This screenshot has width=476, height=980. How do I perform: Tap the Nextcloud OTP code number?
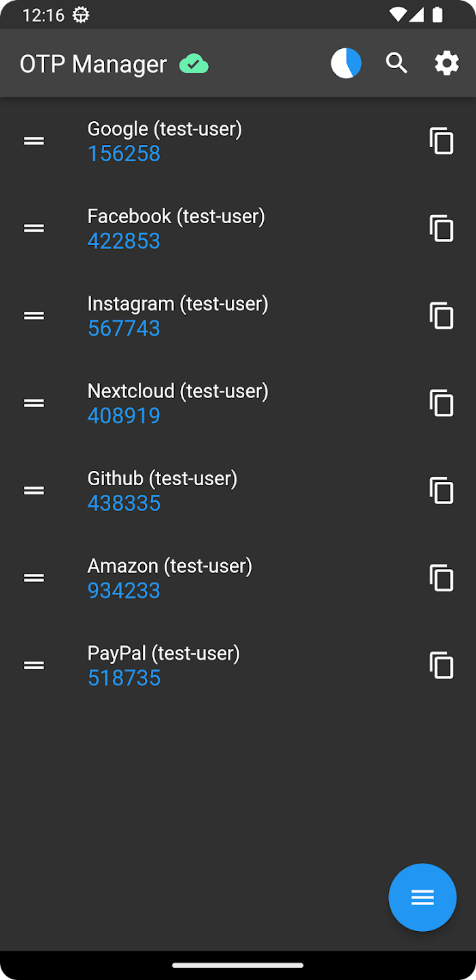click(x=124, y=415)
